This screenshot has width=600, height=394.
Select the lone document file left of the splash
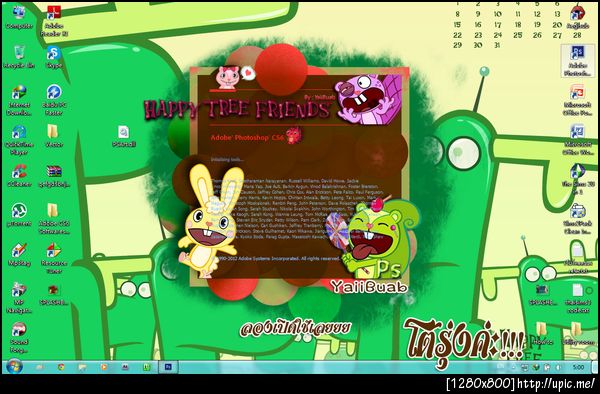124,136
